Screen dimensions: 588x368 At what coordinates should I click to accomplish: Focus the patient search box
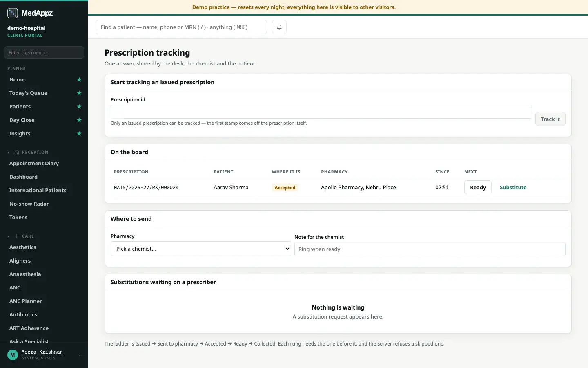coord(181,27)
